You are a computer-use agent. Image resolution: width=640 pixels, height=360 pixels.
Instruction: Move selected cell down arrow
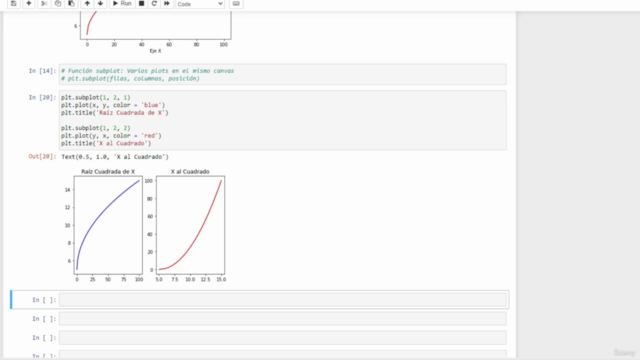click(x=100, y=4)
